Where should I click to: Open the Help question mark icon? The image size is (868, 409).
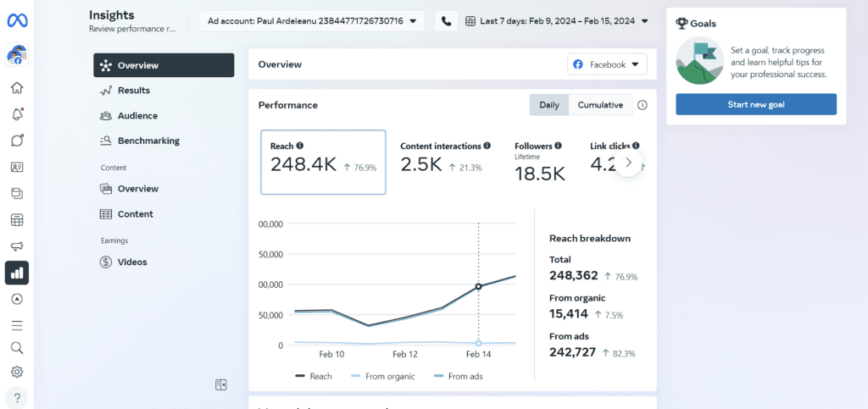[17, 397]
